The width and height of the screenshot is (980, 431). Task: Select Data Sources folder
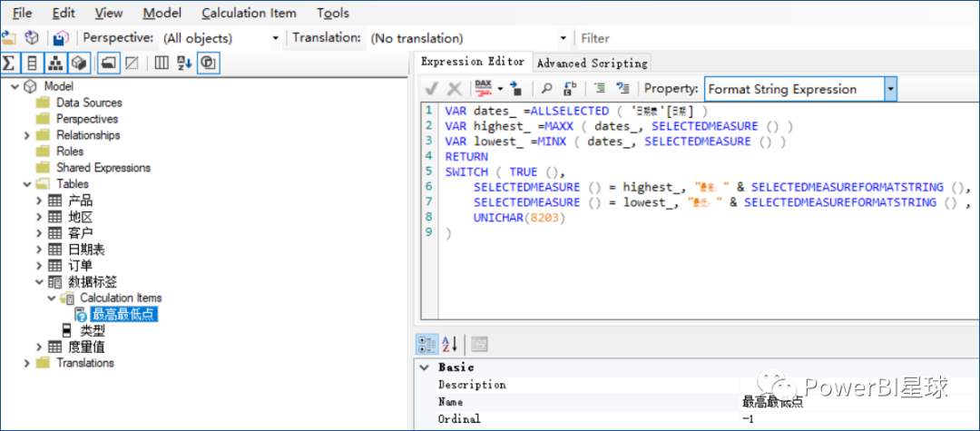click(x=89, y=103)
